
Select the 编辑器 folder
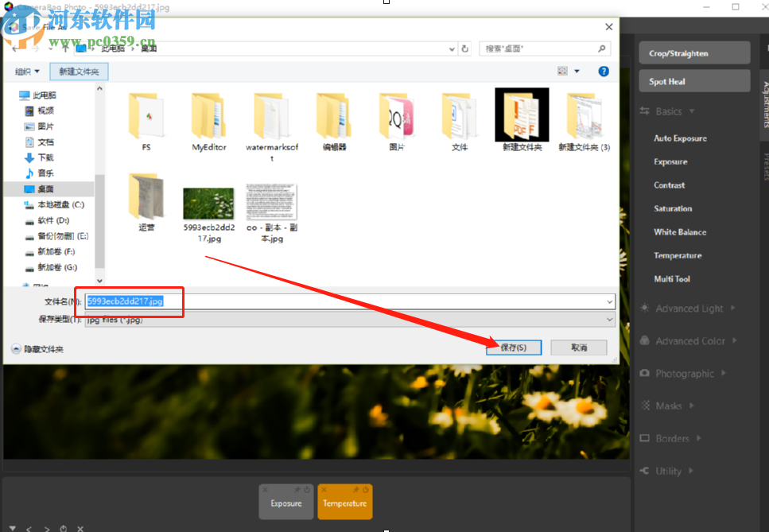(335, 122)
